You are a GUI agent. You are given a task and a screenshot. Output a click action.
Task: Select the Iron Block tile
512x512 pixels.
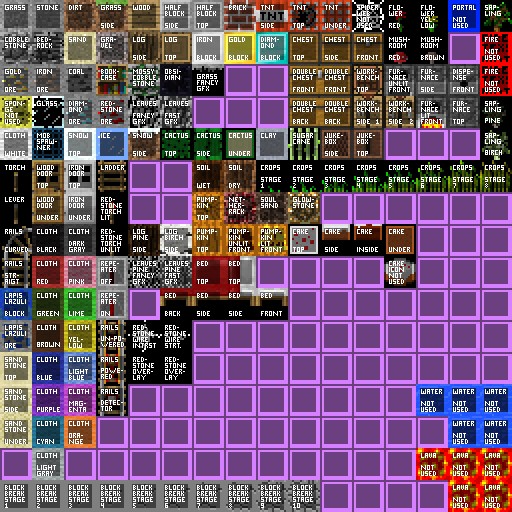point(208,48)
